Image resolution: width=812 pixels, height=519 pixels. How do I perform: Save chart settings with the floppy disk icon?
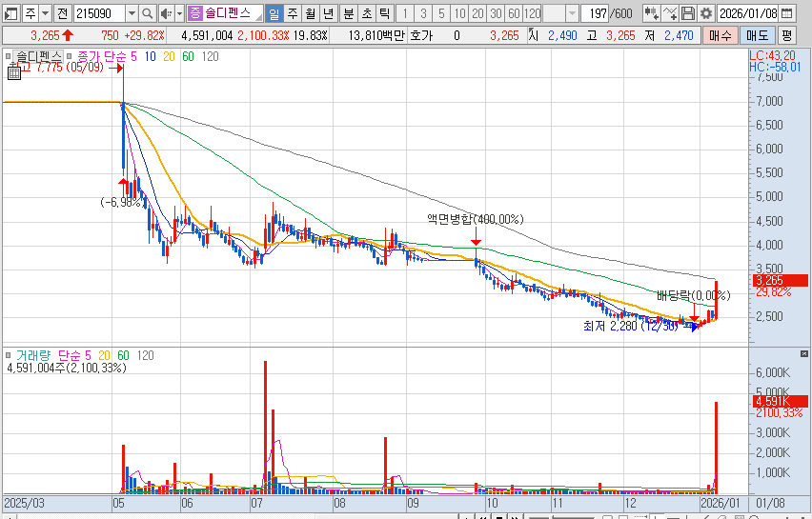688,13
